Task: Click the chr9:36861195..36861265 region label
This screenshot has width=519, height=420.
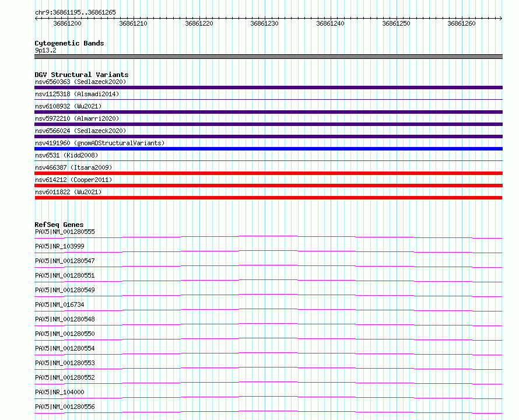Action: (x=75, y=12)
